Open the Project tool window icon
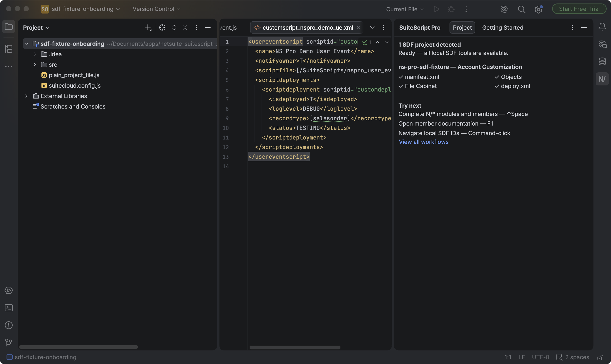 (x=9, y=27)
